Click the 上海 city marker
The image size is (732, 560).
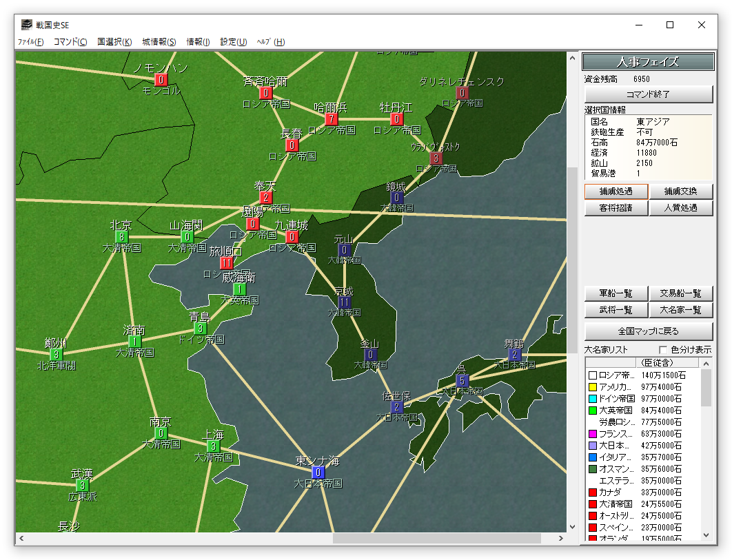point(212,446)
